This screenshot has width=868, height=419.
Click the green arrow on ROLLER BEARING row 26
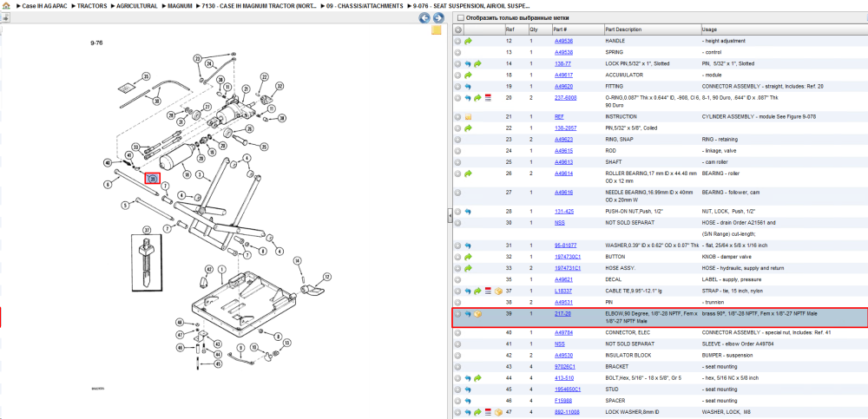pyautogui.click(x=469, y=173)
